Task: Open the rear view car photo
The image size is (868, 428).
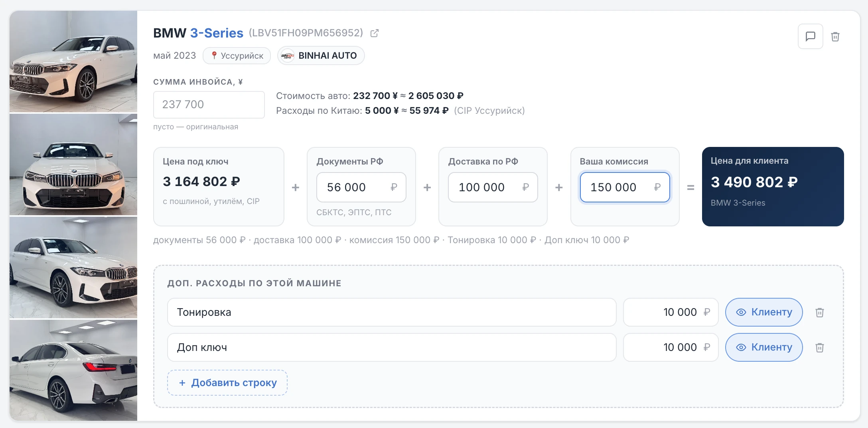Action: pos(73,371)
